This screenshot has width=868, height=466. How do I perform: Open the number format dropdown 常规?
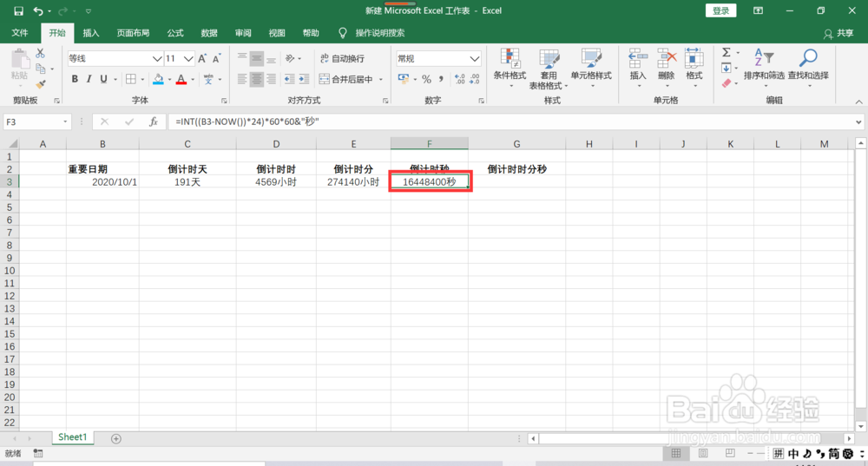click(475, 59)
